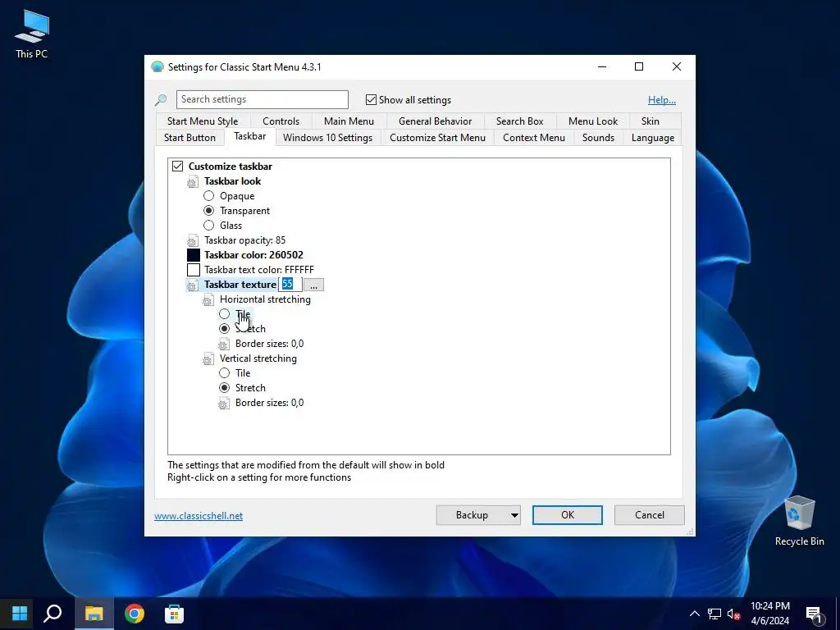Screen dimensions: 840x630
Task: Select Tile under Horizontal stretching
Action: click(224, 314)
